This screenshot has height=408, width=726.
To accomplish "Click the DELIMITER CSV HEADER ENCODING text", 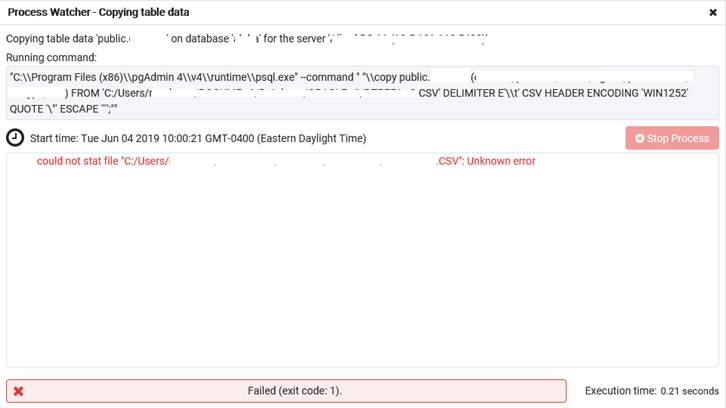I will (x=560, y=93).
